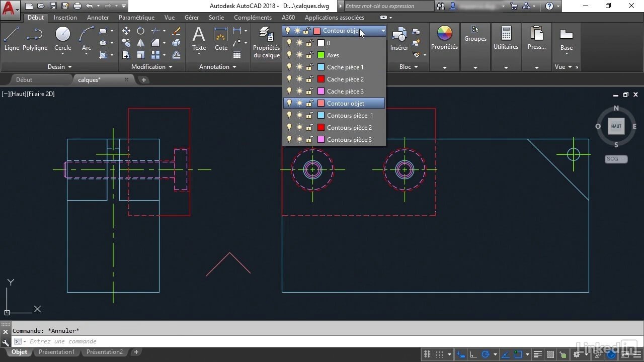Image resolution: width=644 pixels, height=362 pixels.
Task: Select the Polyligne tool
Action: (x=35, y=39)
